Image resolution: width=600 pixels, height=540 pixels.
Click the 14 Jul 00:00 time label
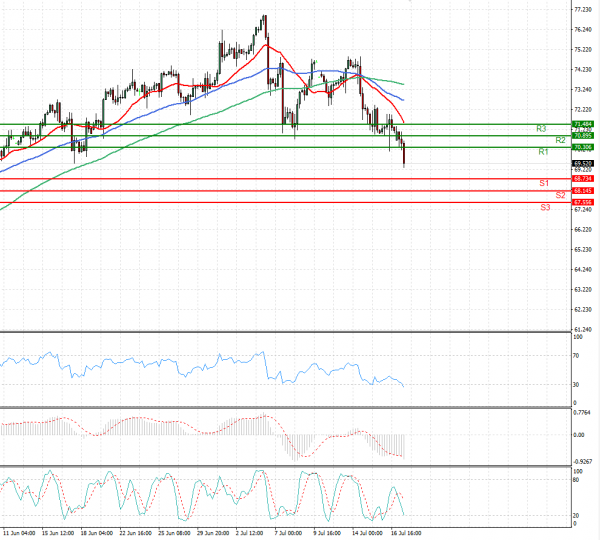pyautogui.click(x=367, y=533)
